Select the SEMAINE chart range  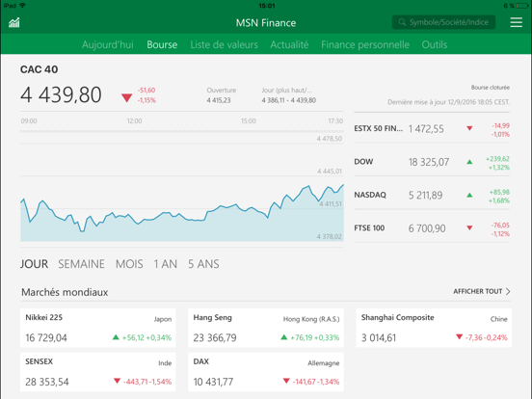tap(81, 264)
